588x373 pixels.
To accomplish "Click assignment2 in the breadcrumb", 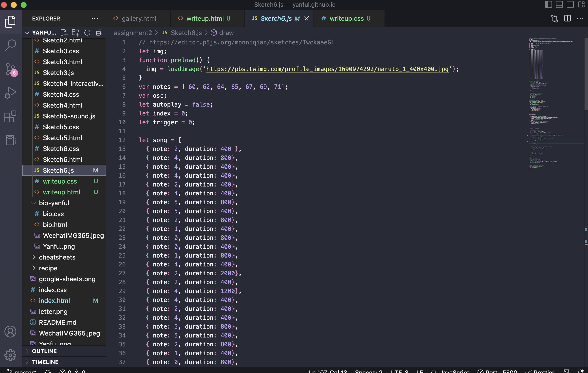I will (x=133, y=33).
